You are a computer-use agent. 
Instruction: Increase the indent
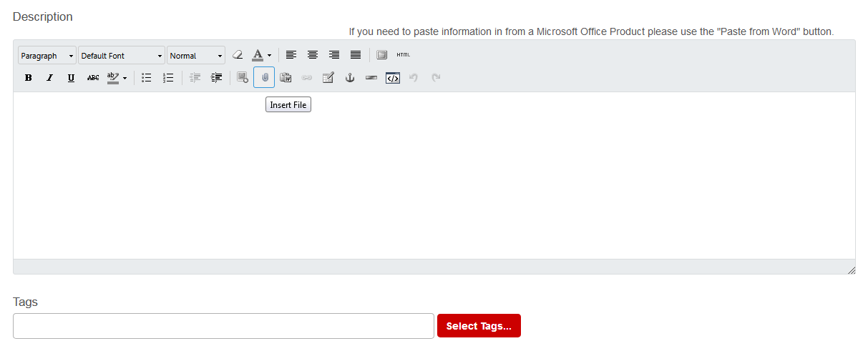(x=216, y=78)
